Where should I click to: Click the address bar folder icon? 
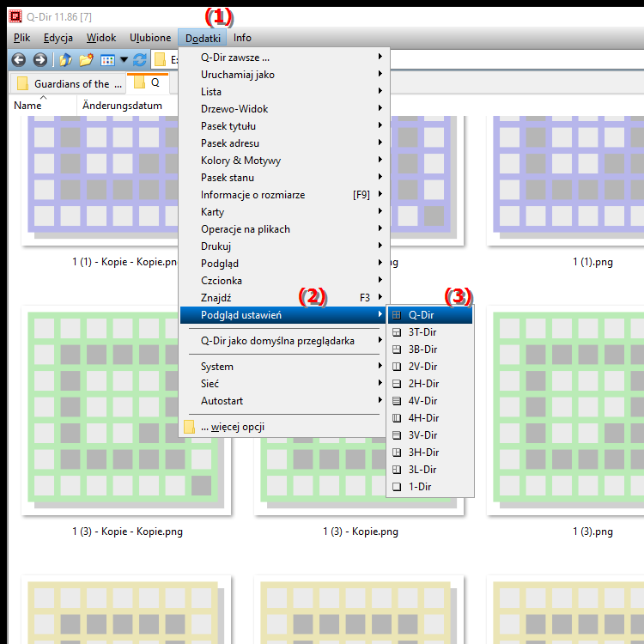click(160, 60)
